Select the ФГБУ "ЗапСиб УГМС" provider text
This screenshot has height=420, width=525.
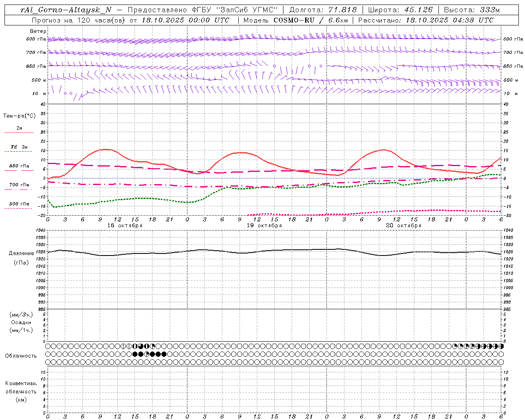235,10
